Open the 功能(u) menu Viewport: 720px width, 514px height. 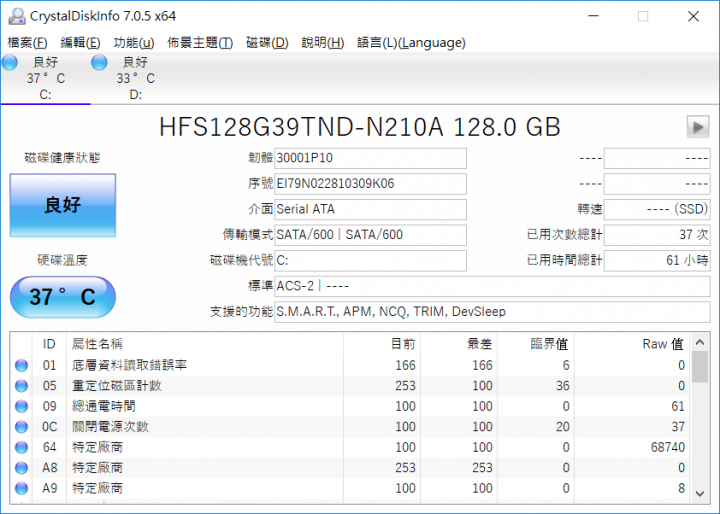(134, 43)
